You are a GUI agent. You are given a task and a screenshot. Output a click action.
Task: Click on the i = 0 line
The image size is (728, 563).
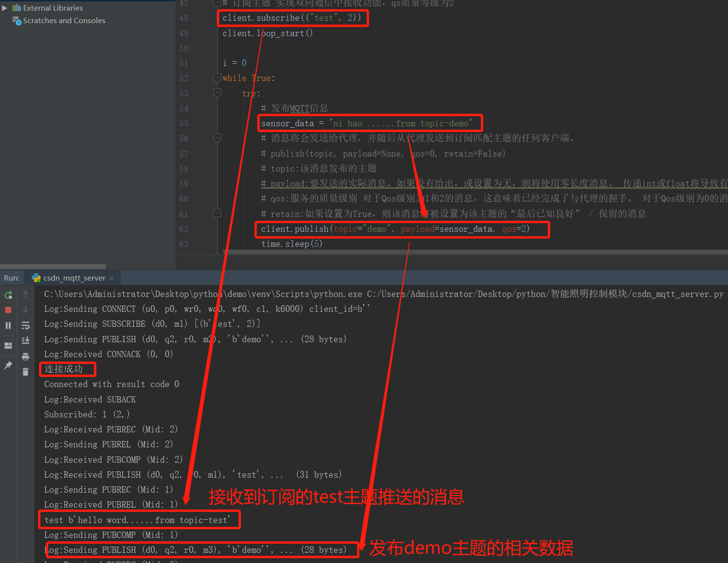click(235, 63)
